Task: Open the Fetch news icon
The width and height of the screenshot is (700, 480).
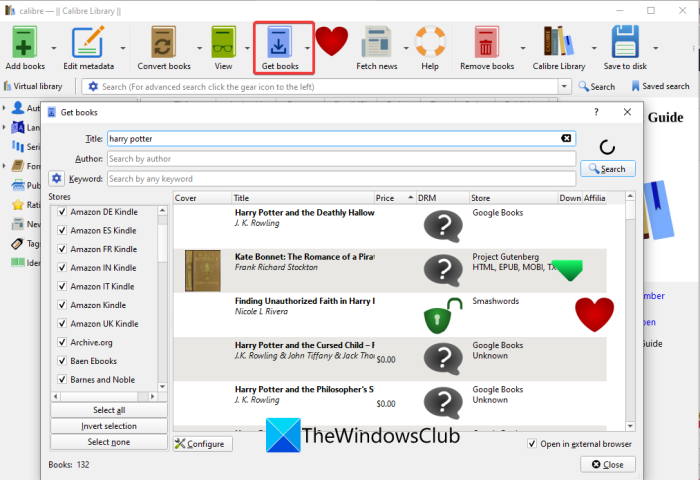Action: click(376, 42)
